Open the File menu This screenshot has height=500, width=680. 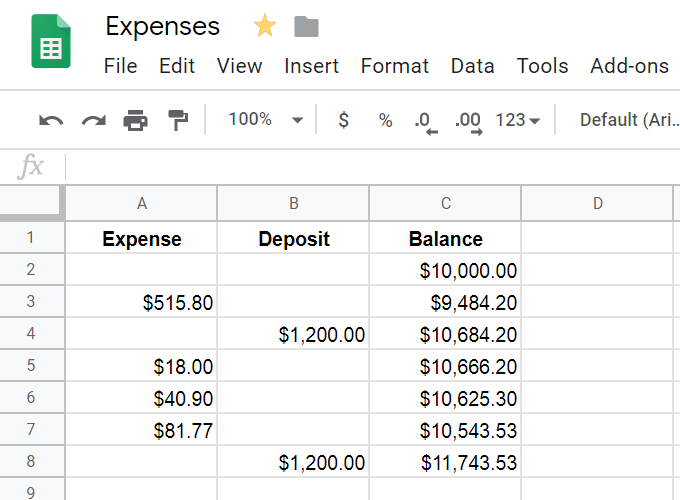point(120,66)
